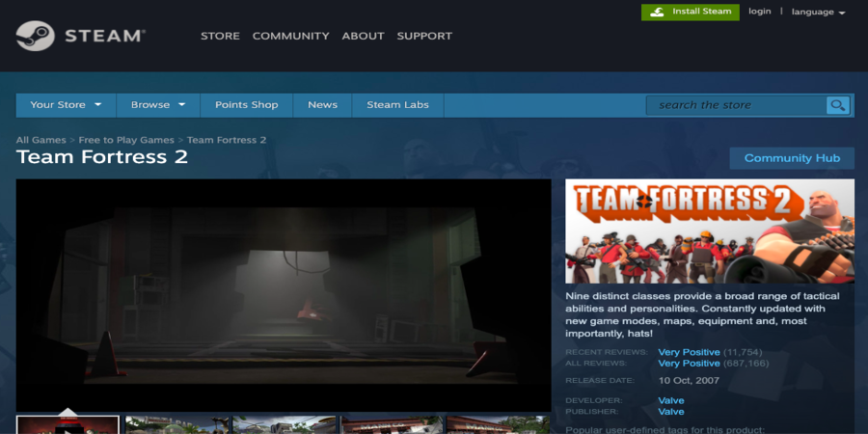Click the Team Fortress 2 header banner image
This screenshot has width=868, height=434.
710,231
